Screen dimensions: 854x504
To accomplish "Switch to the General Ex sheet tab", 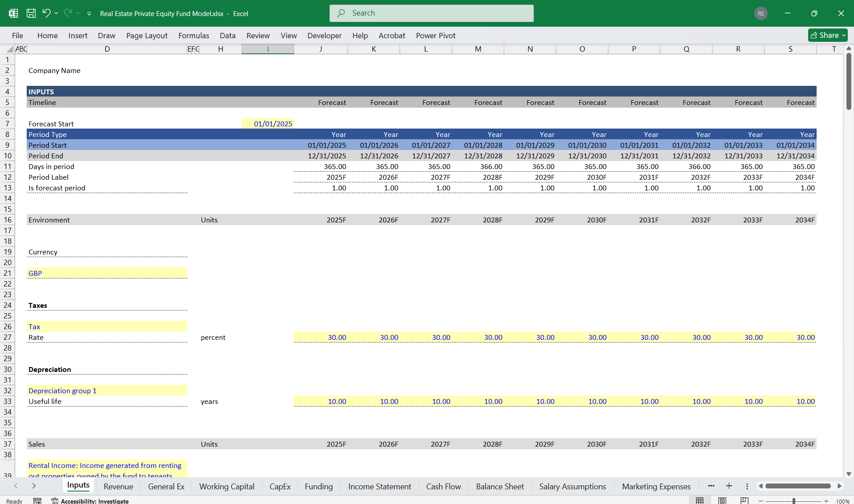I will (166, 487).
